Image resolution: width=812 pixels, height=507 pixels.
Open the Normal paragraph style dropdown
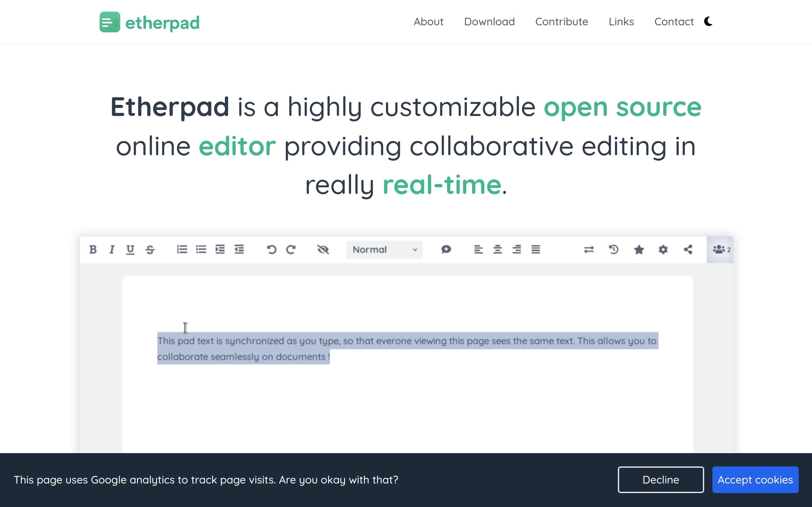pos(384,249)
